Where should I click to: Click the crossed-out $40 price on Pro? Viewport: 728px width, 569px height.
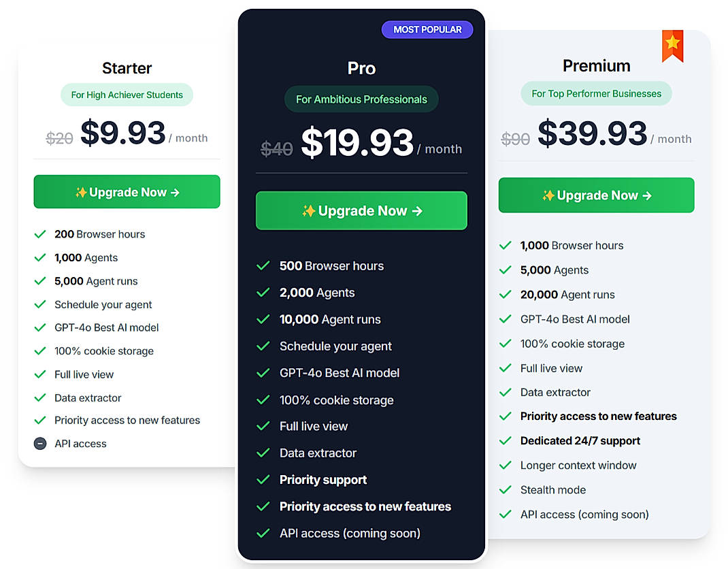[x=277, y=148]
